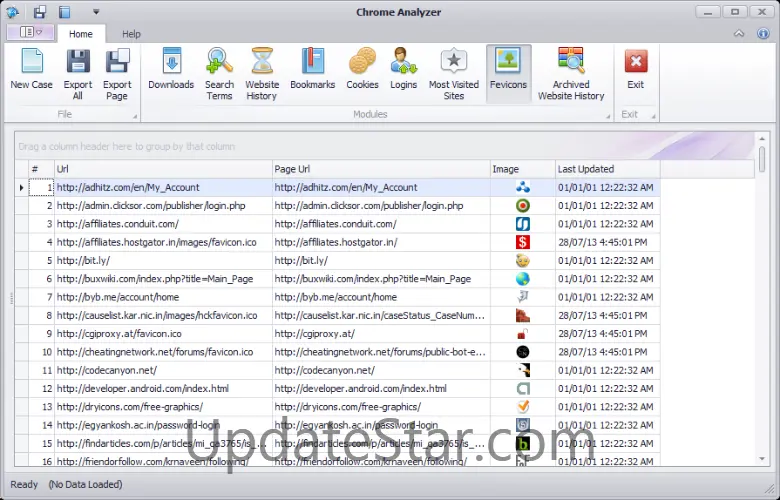The width and height of the screenshot is (780, 500).
Task: Click the adhitz.com favicon image
Action: (x=523, y=188)
